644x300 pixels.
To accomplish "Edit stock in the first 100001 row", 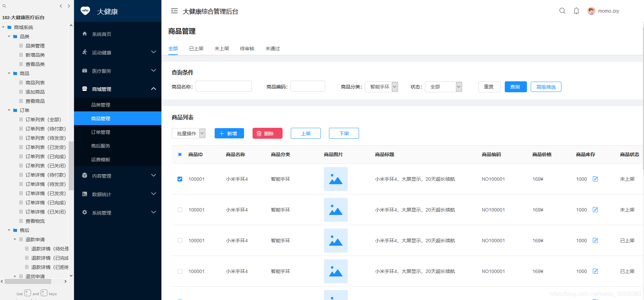I will click(595, 179).
